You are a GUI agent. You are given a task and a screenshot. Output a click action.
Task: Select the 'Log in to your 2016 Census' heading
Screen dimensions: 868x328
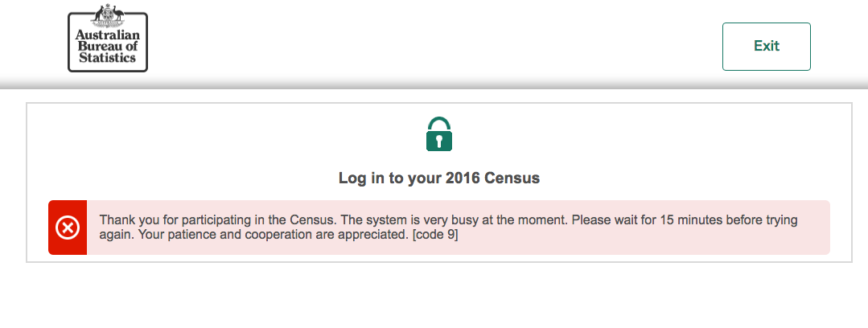pyautogui.click(x=439, y=178)
